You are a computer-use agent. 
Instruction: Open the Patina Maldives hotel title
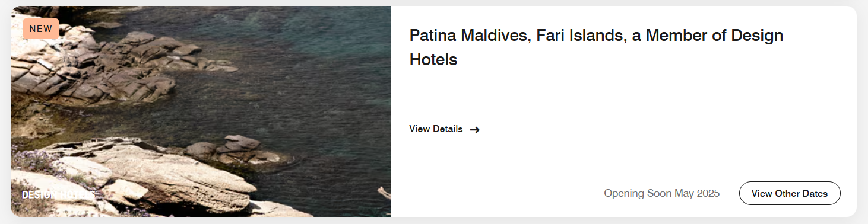coord(596,47)
